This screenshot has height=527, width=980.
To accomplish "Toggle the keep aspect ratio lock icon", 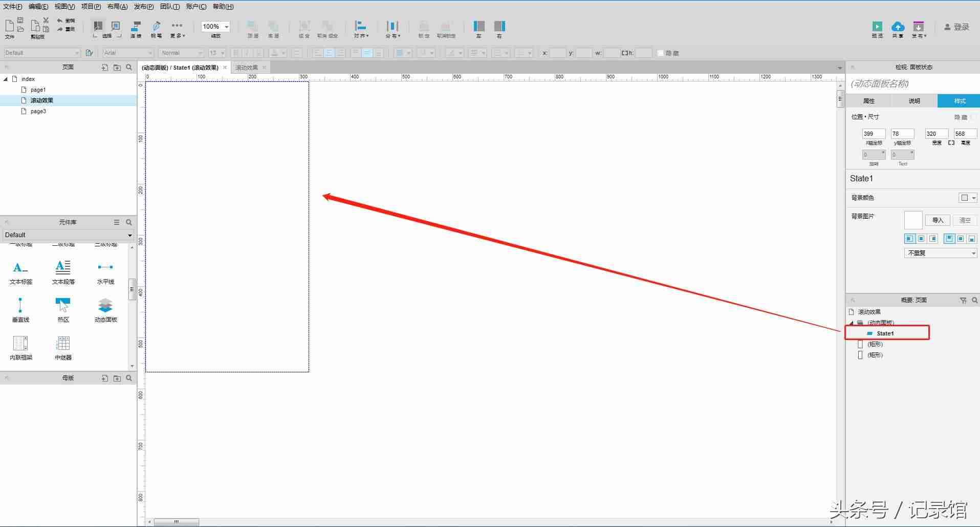I will tap(951, 143).
